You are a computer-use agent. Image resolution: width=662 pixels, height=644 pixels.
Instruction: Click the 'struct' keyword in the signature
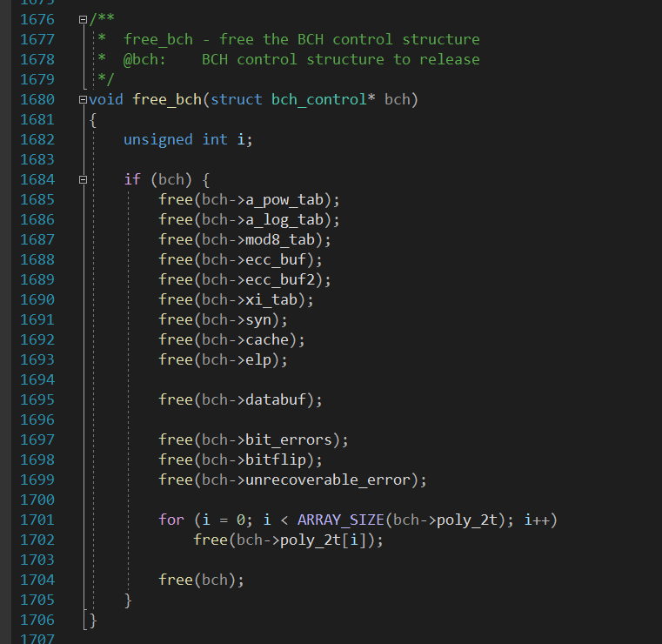pyautogui.click(x=236, y=100)
